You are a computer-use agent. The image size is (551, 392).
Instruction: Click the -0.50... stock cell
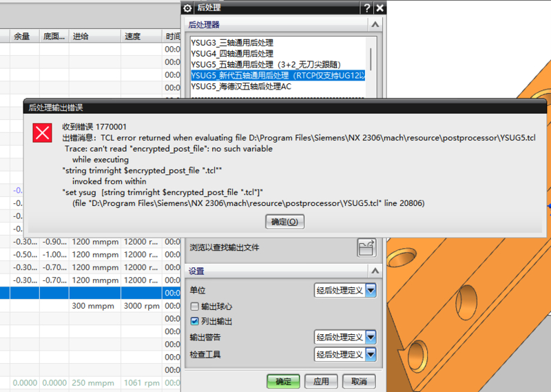pyautogui.click(x=25, y=254)
